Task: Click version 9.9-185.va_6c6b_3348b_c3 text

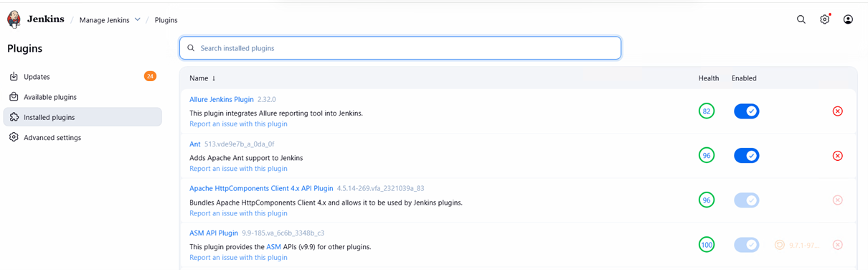Action: point(283,233)
